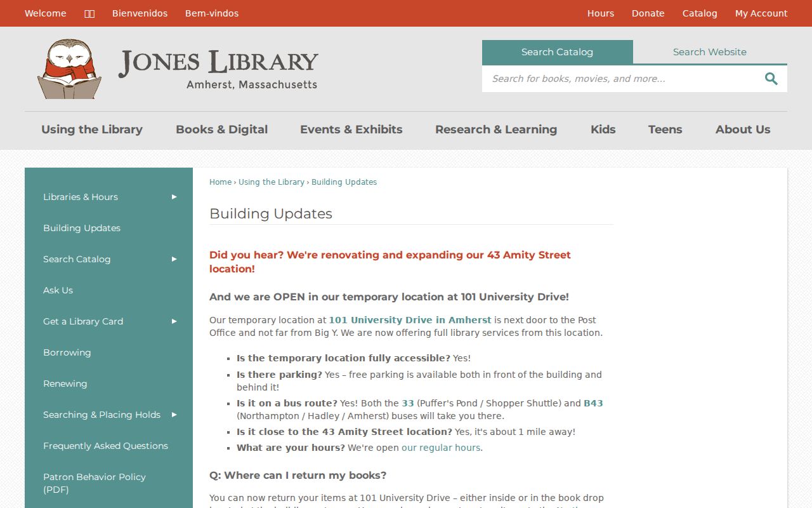Open Libraries & Hours sidebar link
The width and height of the screenshot is (812, 508).
coord(81,197)
